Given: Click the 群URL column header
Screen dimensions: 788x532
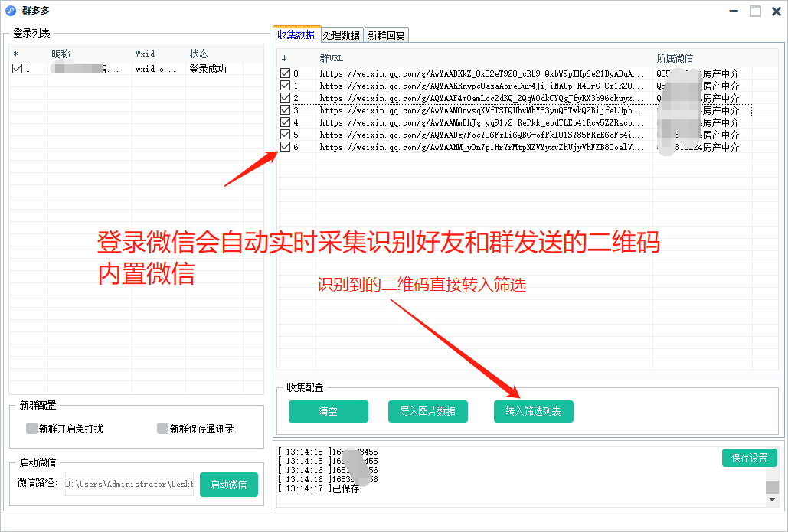Looking at the screenshot, I should [x=332, y=58].
